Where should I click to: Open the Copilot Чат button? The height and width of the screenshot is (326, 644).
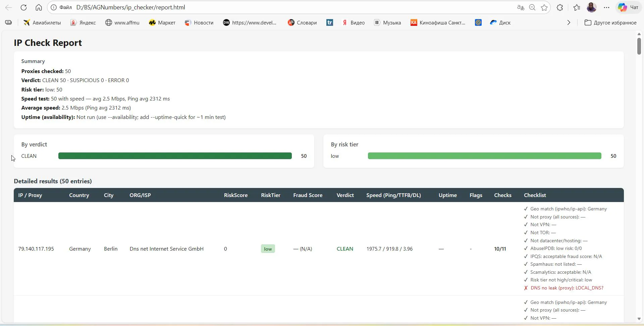628,7
